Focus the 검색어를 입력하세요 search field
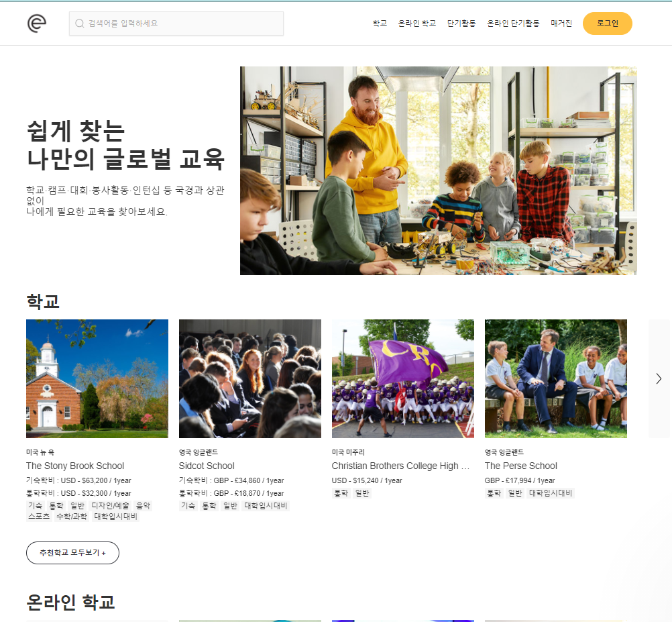 pyautogui.click(x=176, y=23)
